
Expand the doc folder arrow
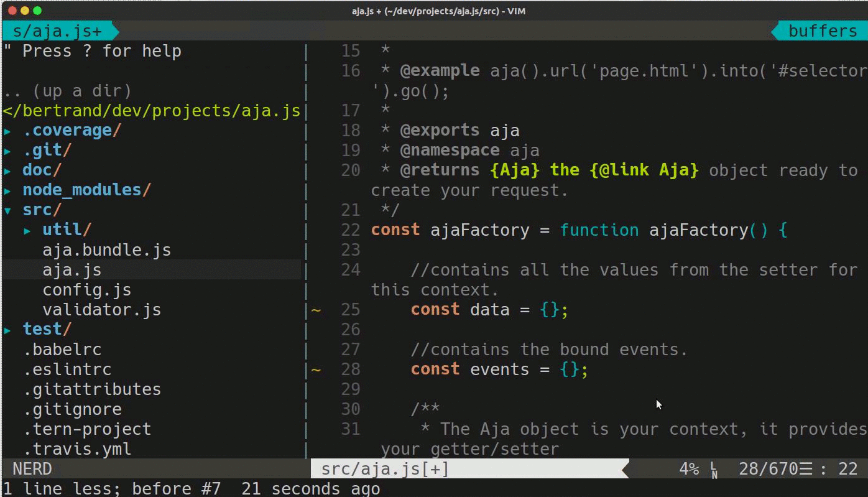(7, 171)
